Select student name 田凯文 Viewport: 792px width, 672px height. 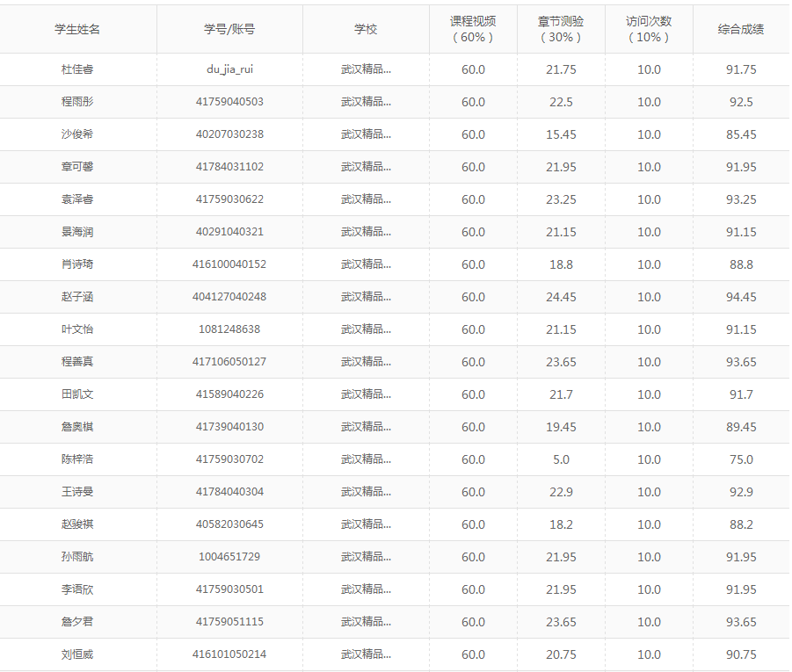tap(77, 394)
